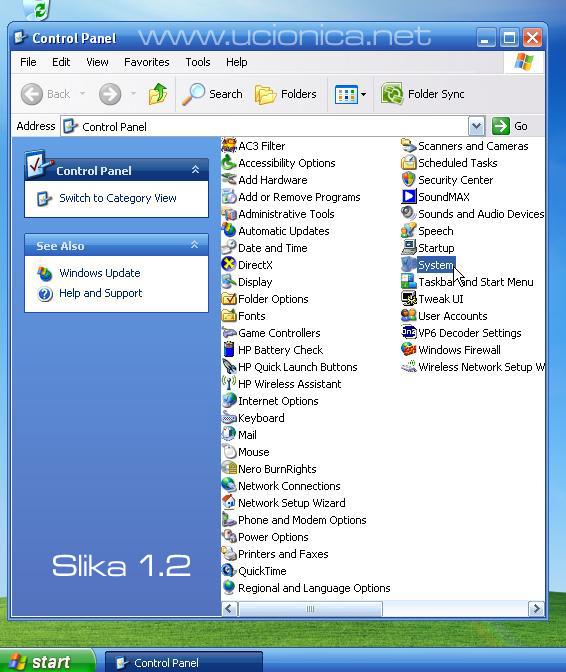Click the scroll left arrow
This screenshot has height=672, width=566.
point(229,609)
